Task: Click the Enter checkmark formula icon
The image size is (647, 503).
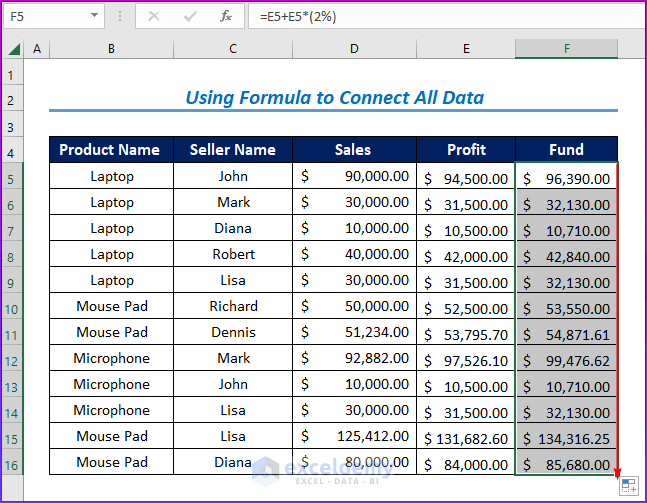Action: pyautogui.click(x=190, y=17)
